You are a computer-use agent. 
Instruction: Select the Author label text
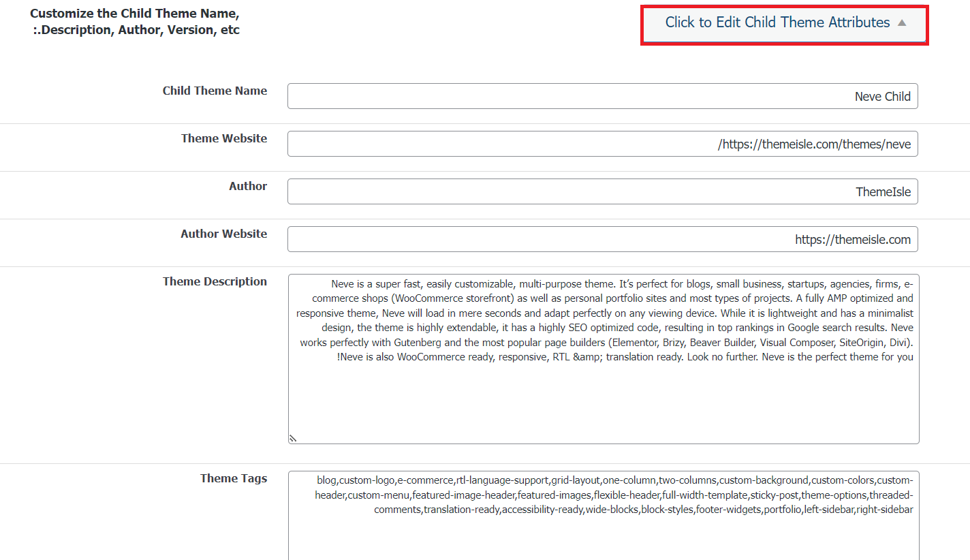pos(248,186)
